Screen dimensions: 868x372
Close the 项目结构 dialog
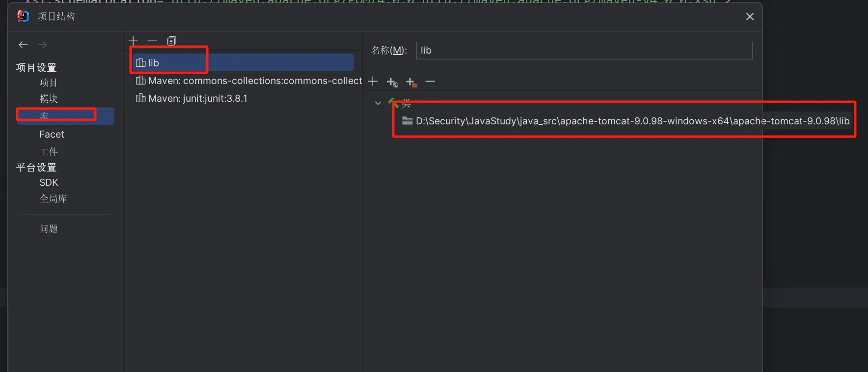(750, 17)
